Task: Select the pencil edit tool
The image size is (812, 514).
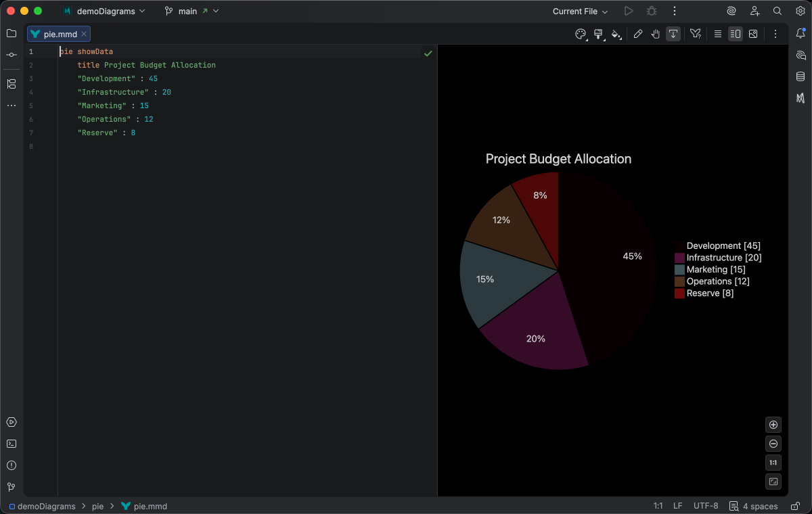Action: pos(638,34)
